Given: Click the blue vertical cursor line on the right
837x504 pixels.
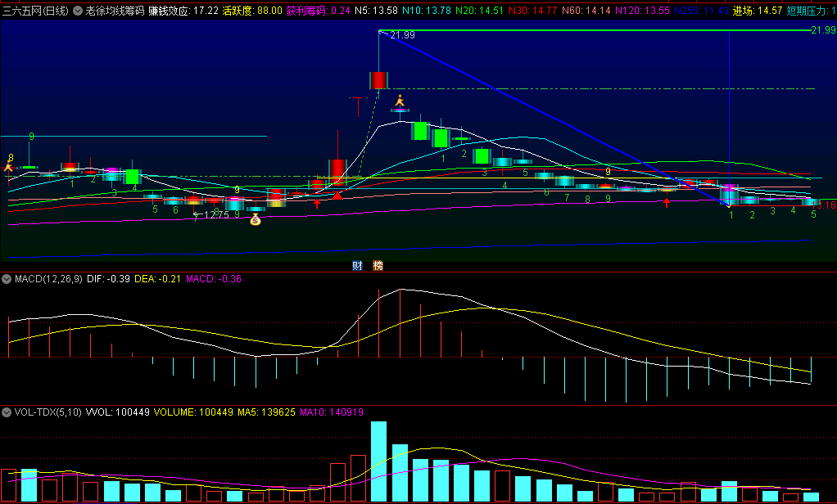Looking at the screenshot, I should coord(729,117).
